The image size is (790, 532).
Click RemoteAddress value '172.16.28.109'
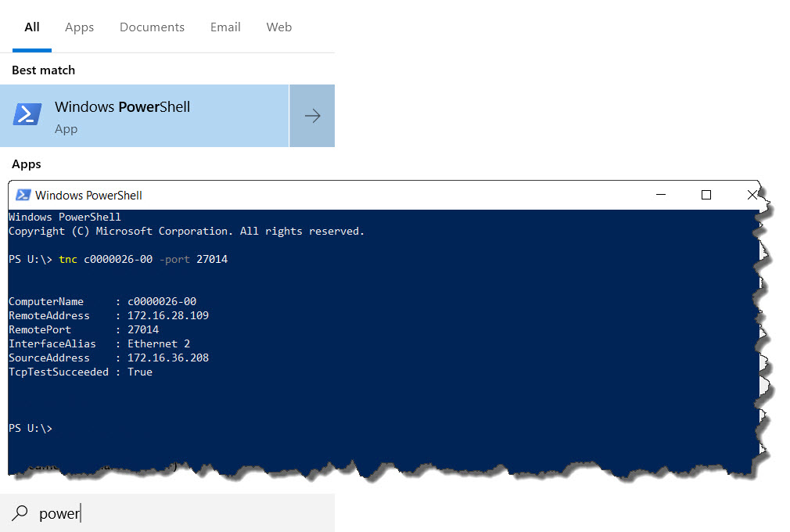tap(167, 315)
